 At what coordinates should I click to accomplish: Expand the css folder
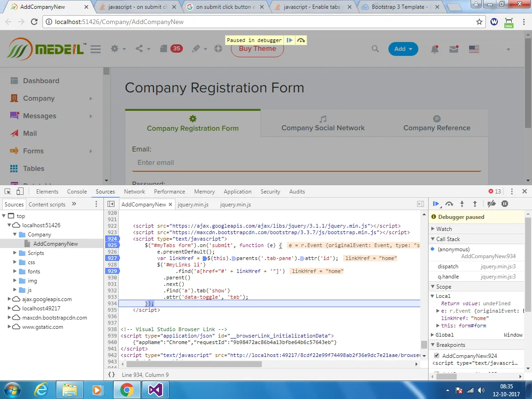15,262
